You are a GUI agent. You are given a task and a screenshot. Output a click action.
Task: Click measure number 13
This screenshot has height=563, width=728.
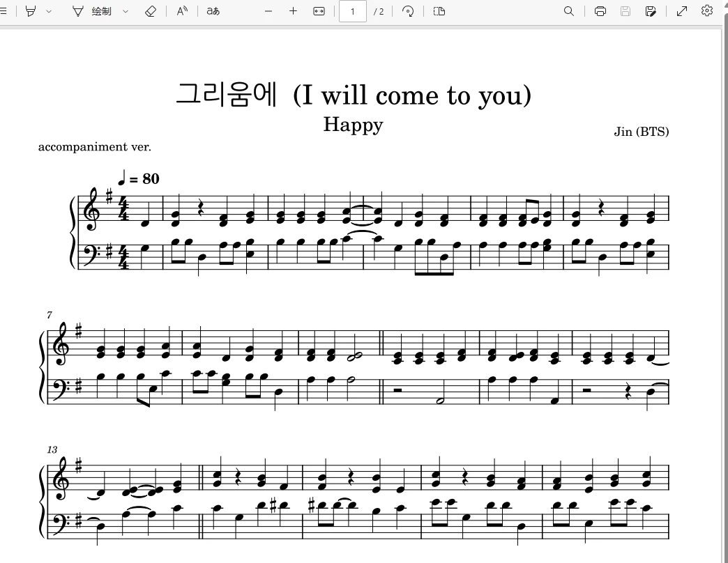coord(52,449)
